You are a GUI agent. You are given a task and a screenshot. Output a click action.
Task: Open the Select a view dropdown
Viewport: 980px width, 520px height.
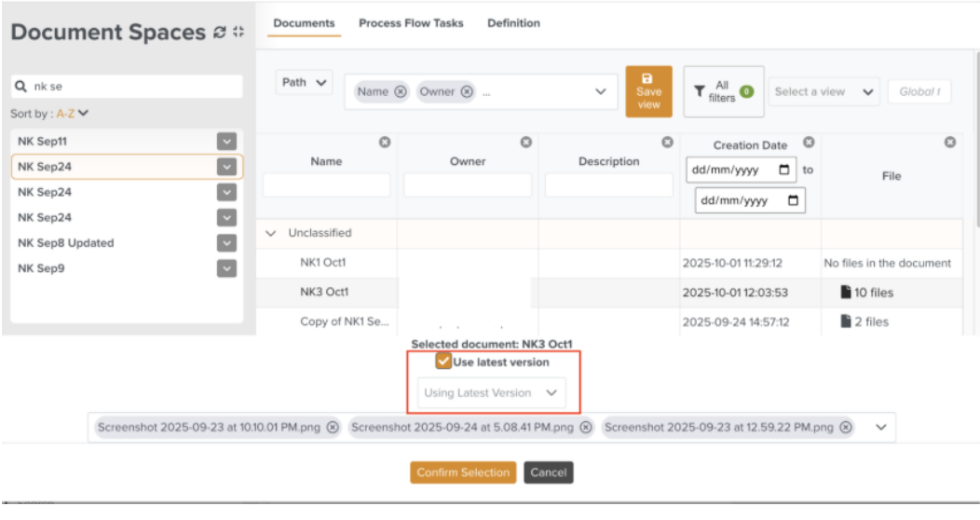[823, 91]
